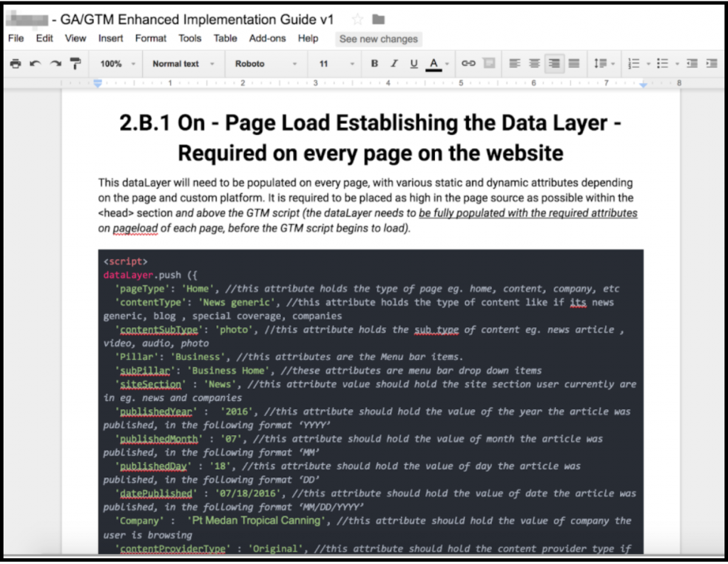Toggle underline formatting

(414, 64)
